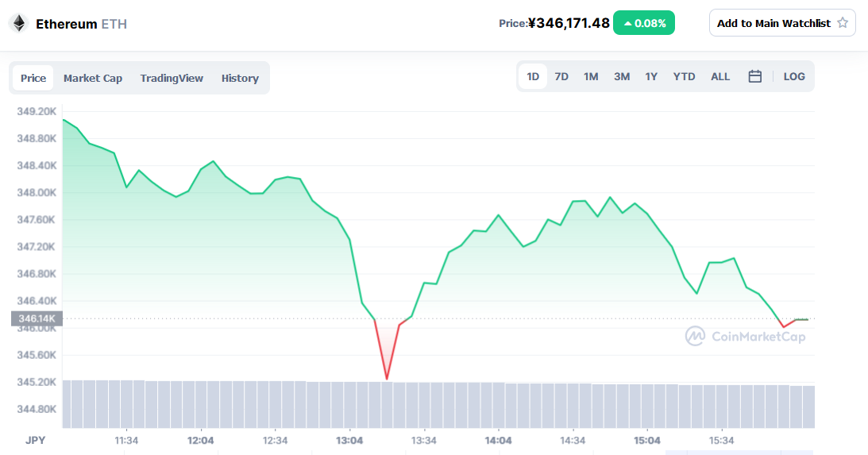868x455 pixels.
Task: Select the Price tab
Action: pos(33,78)
